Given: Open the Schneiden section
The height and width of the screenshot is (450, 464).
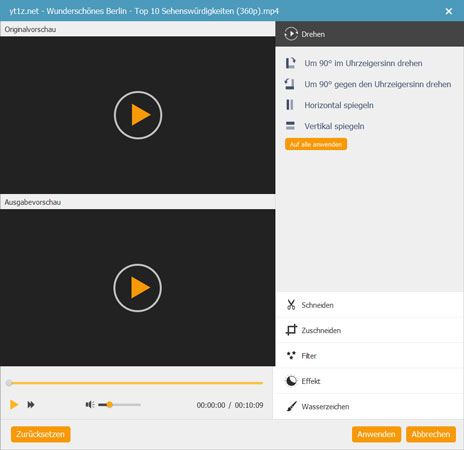Looking at the screenshot, I should (x=370, y=305).
